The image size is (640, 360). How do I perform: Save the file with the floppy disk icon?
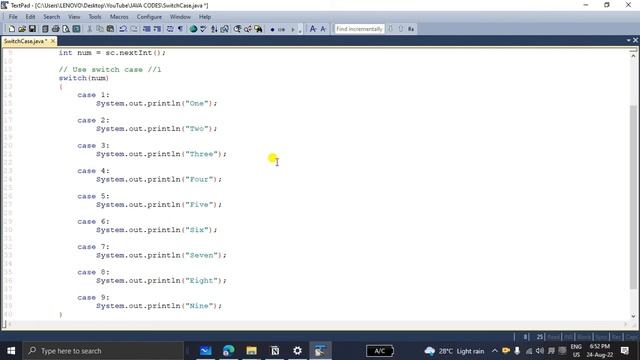pos(32,29)
